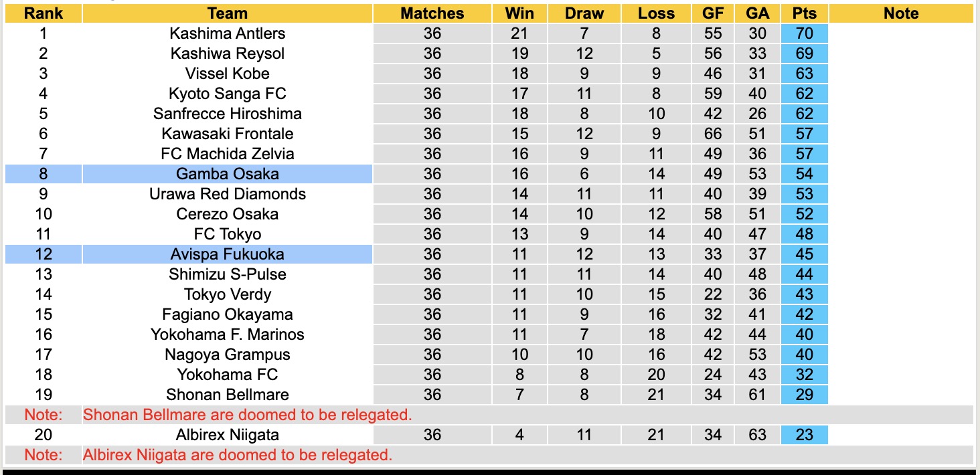Click the Albirex Niigata team name
The width and height of the screenshot is (980, 475).
pos(228,435)
